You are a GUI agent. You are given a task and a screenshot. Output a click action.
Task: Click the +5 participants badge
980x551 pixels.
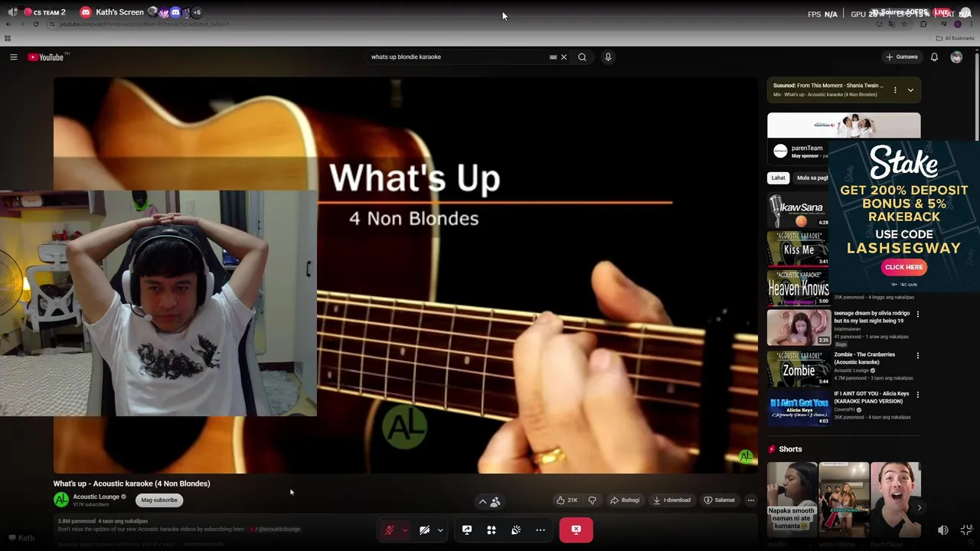[197, 12]
